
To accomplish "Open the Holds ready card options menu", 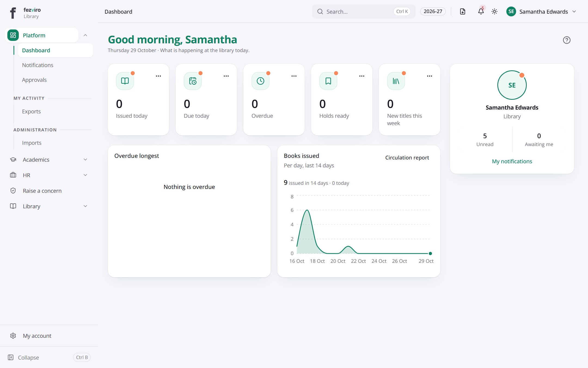I will (362, 76).
